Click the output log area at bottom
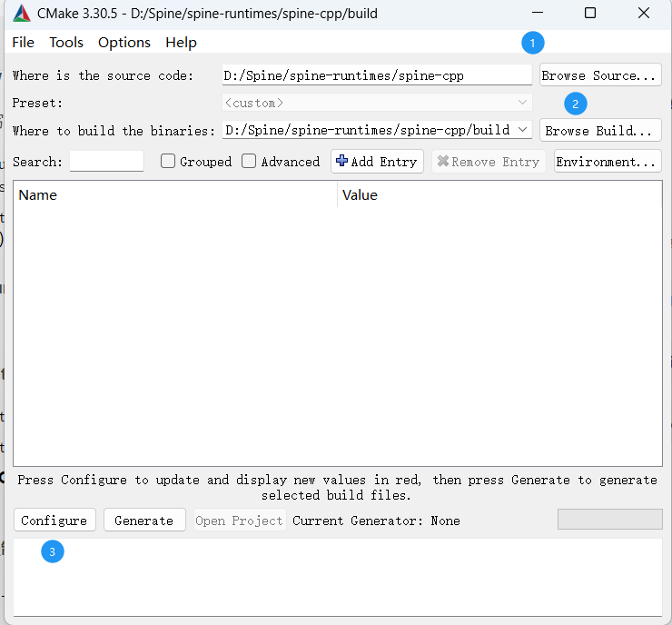 [338, 577]
